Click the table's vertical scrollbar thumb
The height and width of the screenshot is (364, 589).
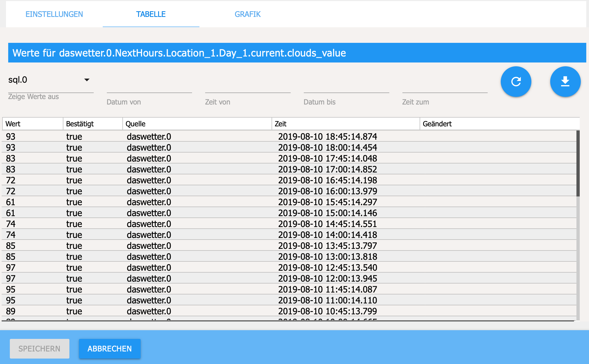578,163
